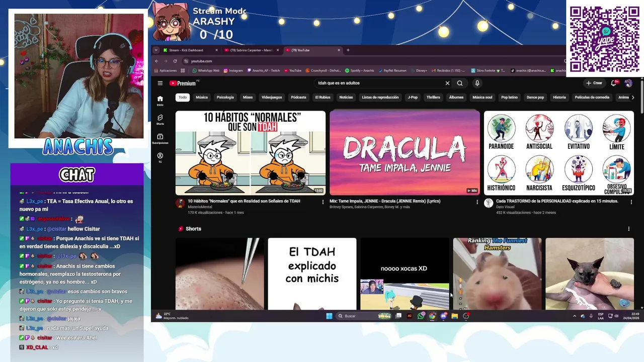This screenshot has width=644, height=362.
Task: Open the YouTube guide hamburger menu
Action: [x=160, y=83]
